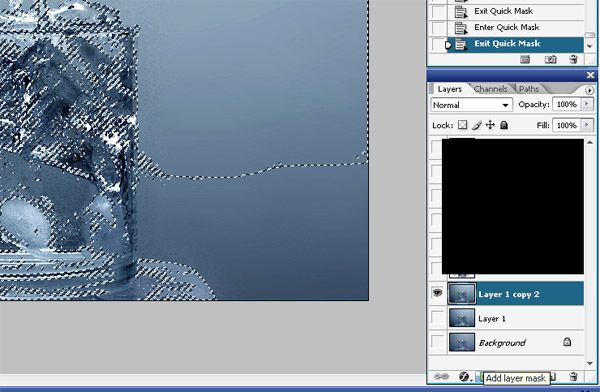Enable lock transparent pixels icon

pos(463,125)
